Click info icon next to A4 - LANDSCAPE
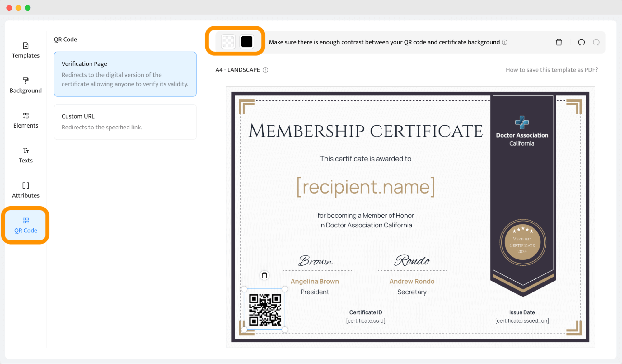The image size is (622, 364). coord(265,70)
